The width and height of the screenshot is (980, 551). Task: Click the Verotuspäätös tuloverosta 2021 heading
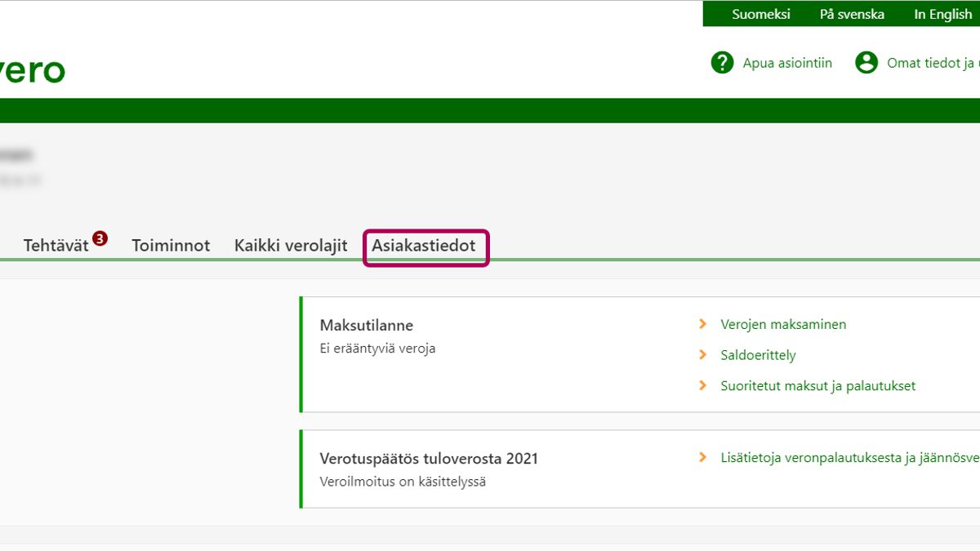click(429, 459)
